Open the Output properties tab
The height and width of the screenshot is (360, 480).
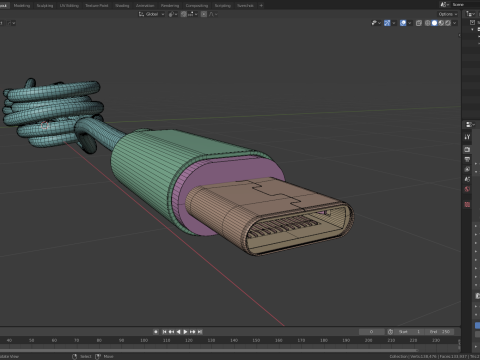[x=467, y=159]
